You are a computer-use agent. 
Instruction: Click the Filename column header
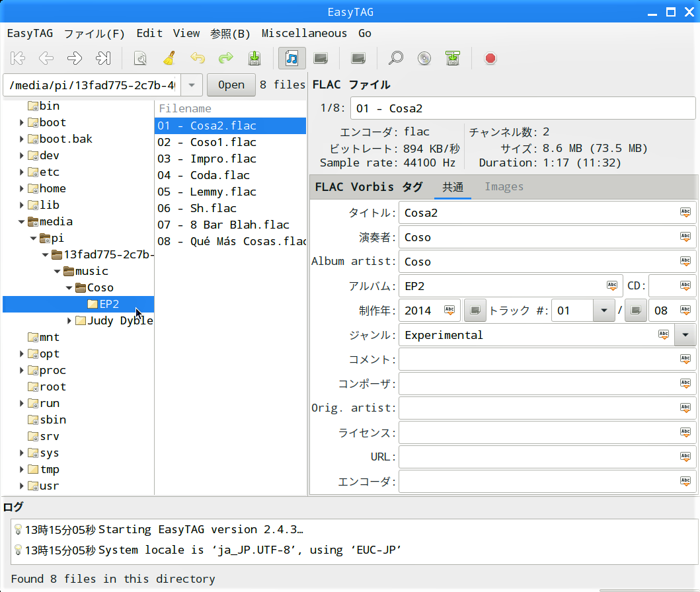[x=230, y=108]
